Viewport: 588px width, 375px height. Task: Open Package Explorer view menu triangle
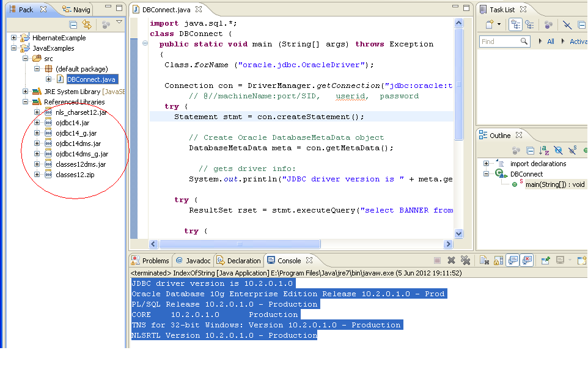119,22
